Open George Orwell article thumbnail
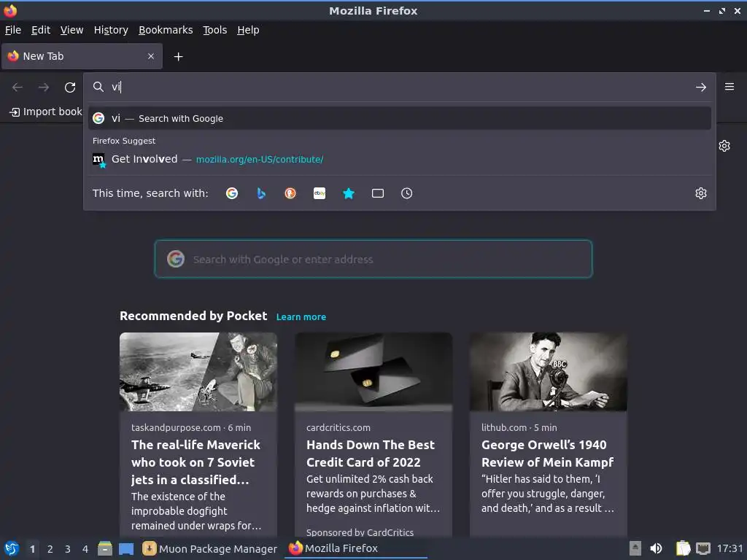 click(x=548, y=372)
